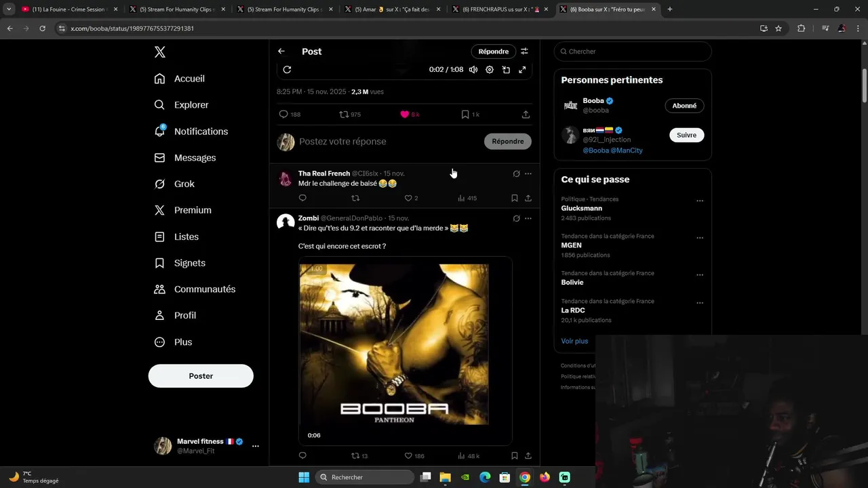The width and height of the screenshot is (868, 488).
Task: Open Windows Start menu
Action: tap(304, 477)
